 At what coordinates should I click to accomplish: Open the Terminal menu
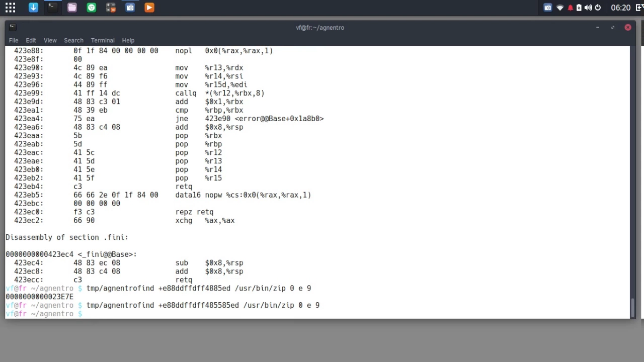click(x=103, y=40)
